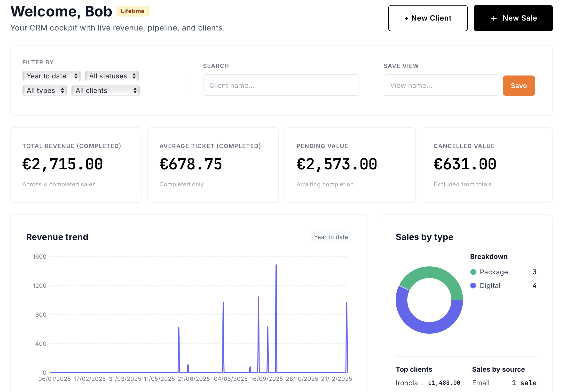Click the plus icon on New Client button
Viewport: 566px width, 392px height.
[x=406, y=18]
